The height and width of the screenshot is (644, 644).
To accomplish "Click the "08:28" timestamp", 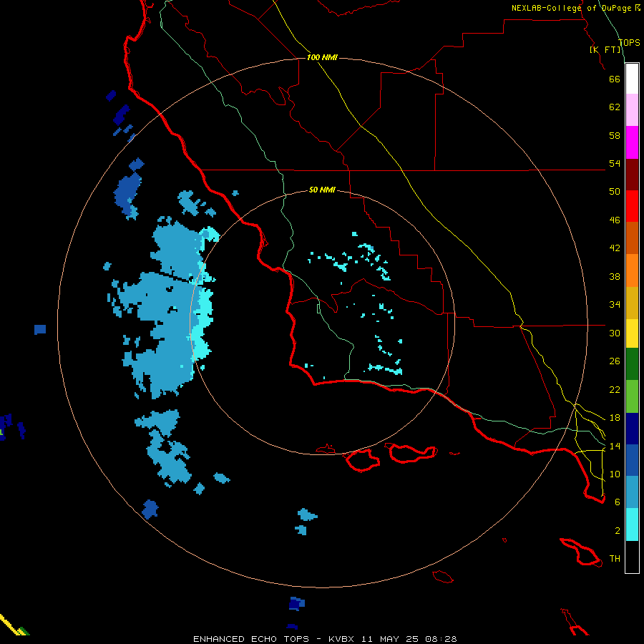I will coord(441,639).
